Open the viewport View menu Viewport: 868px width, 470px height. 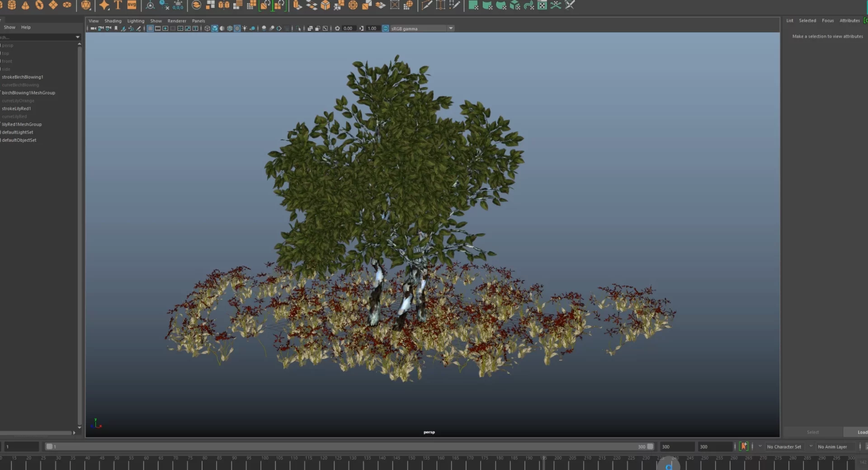pyautogui.click(x=94, y=21)
